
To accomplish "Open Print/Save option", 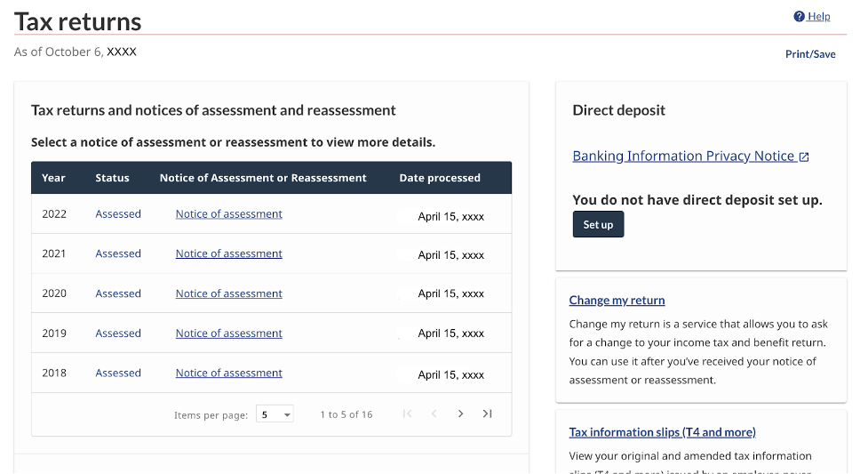I will 809,54.
